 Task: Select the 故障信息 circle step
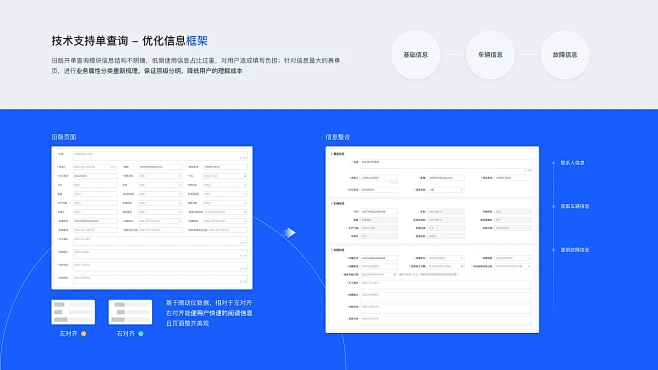(x=565, y=55)
